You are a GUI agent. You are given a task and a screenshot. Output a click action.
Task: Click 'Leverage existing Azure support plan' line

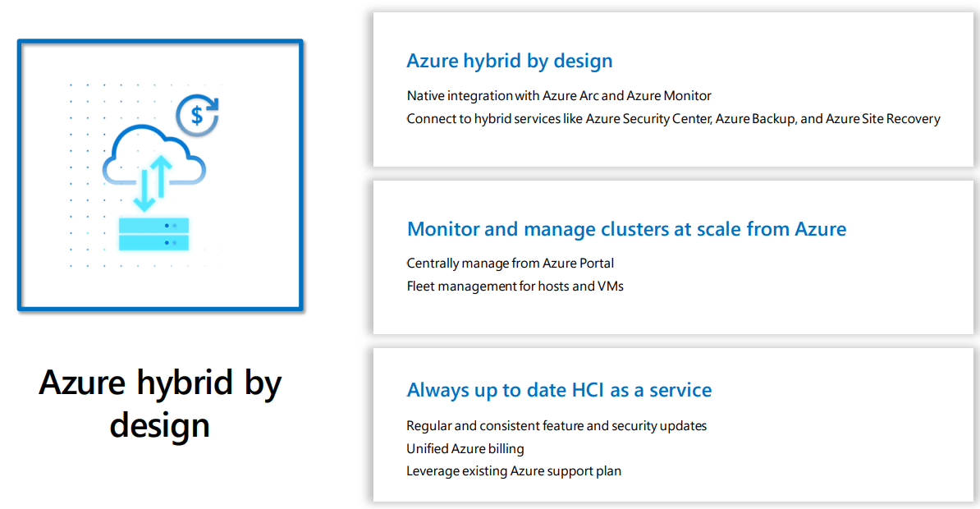pos(514,471)
